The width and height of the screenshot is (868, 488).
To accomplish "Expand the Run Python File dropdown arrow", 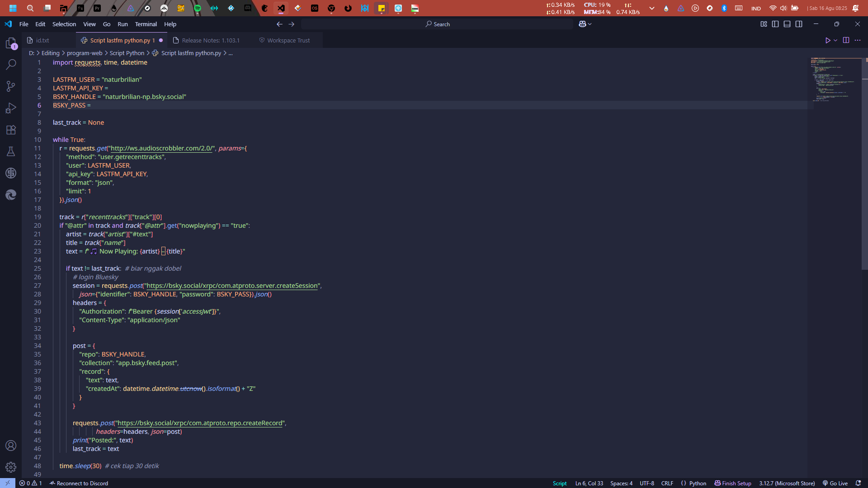I will click(835, 40).
